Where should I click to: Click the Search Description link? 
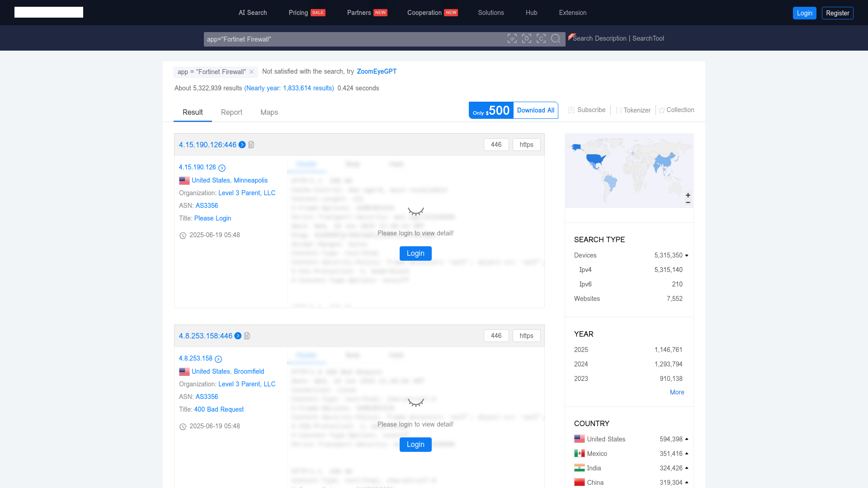[x=599, y=38]
